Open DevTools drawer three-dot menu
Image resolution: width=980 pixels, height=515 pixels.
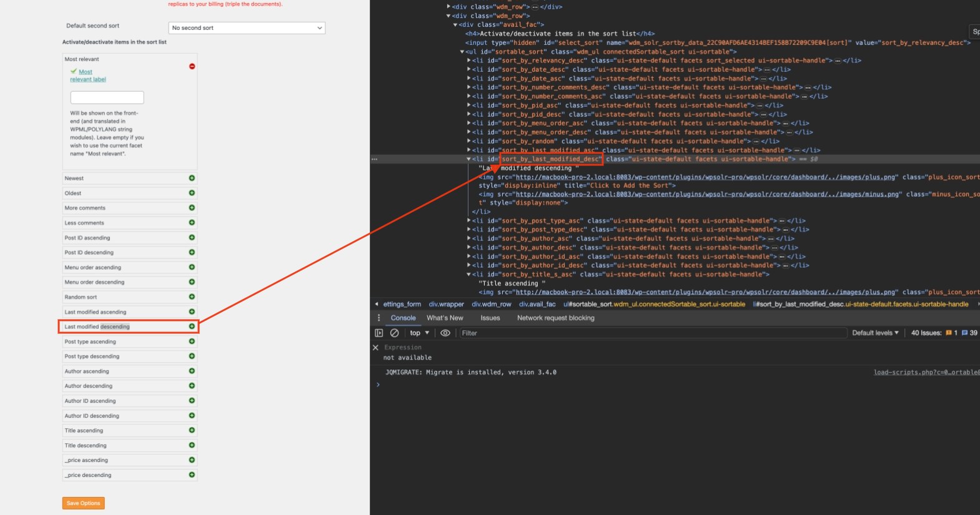point(379,318)
